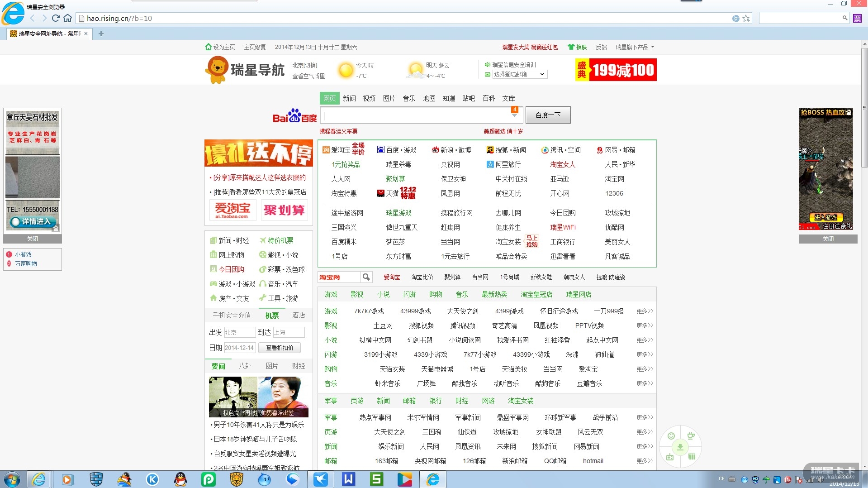Open the 万家购物 link in left sidebar

(x=26, y=263)
